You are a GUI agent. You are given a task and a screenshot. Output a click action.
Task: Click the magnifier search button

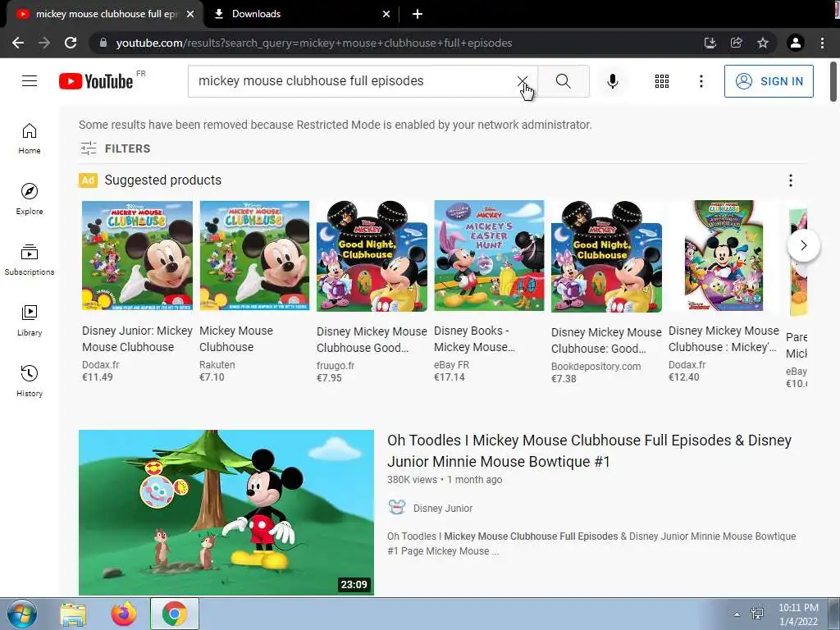[x=563, y=81]
